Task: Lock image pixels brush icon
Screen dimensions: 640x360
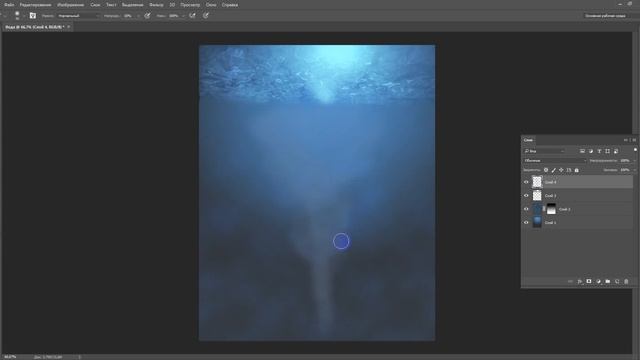Action: (553, 170)
